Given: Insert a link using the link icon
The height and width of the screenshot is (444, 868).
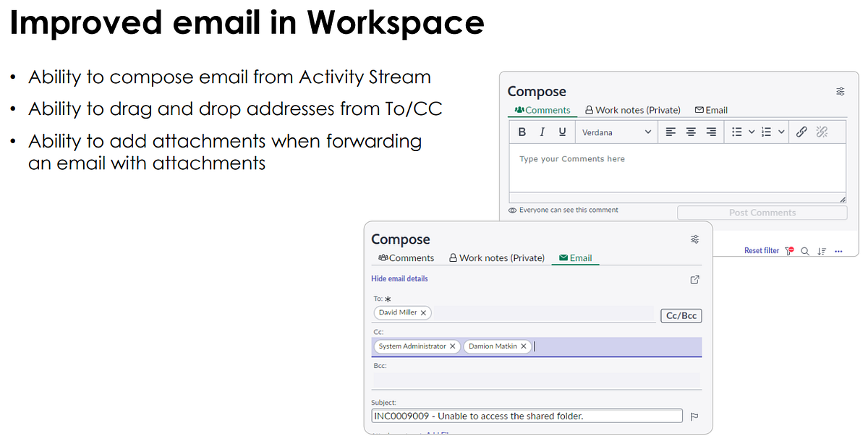Looking at the screenshot, I should [x=801, y=132].
